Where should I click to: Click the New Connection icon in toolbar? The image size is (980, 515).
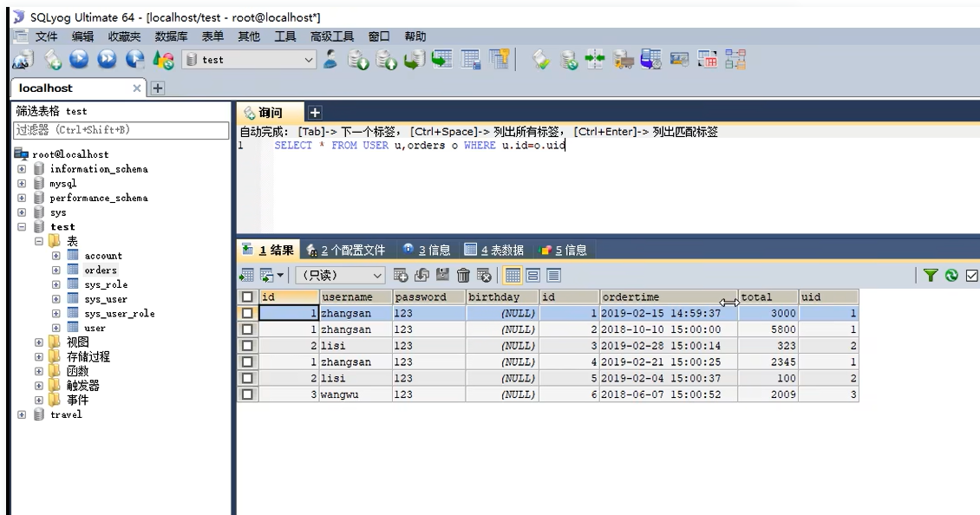[x=23, y=61]
